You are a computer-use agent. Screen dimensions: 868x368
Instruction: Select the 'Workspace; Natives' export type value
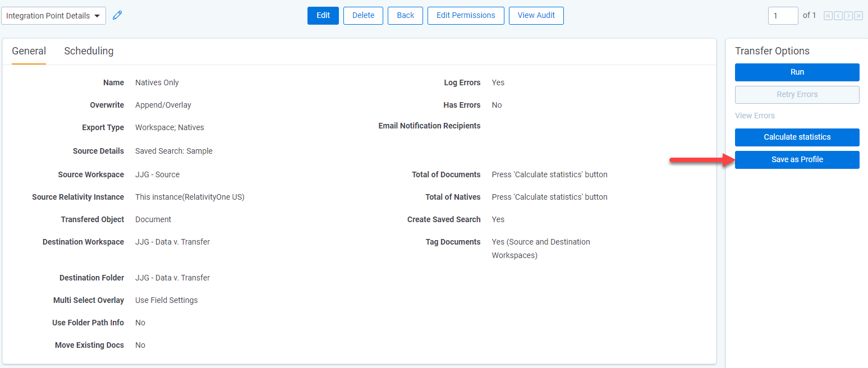click(169, 127)
